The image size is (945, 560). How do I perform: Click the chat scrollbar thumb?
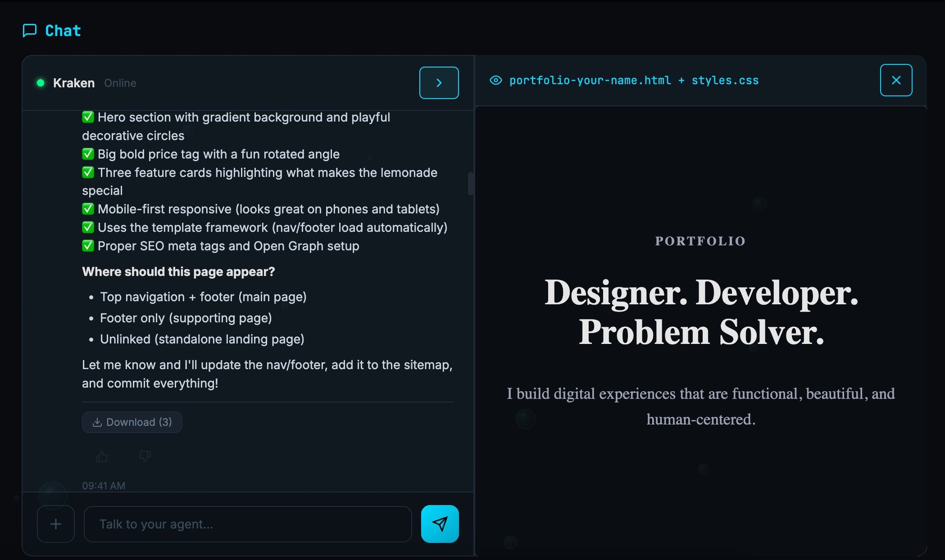[471, 184]
